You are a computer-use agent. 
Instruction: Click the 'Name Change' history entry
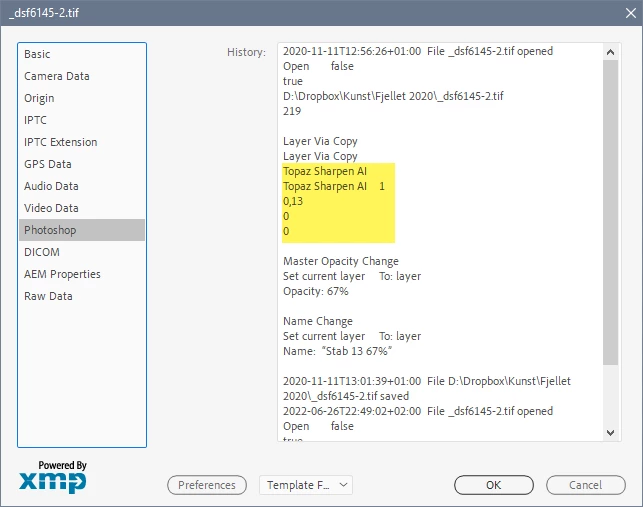pyautogui.click(x=318, y=321)
